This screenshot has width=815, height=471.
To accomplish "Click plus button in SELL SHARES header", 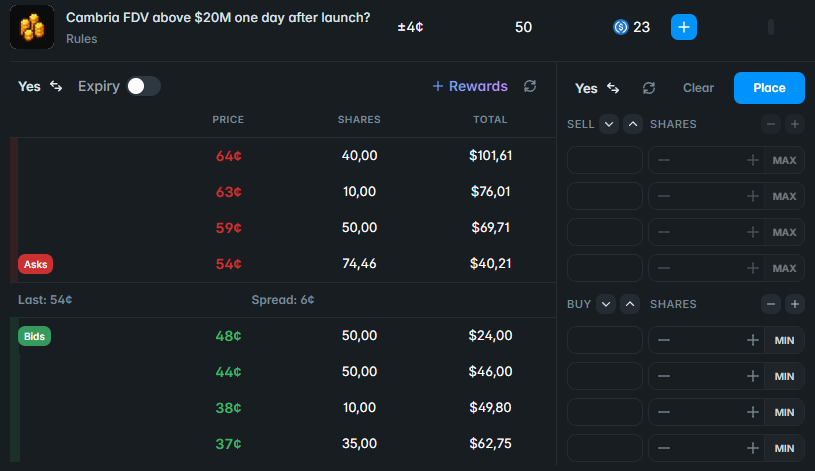I will tap(795, 124).
